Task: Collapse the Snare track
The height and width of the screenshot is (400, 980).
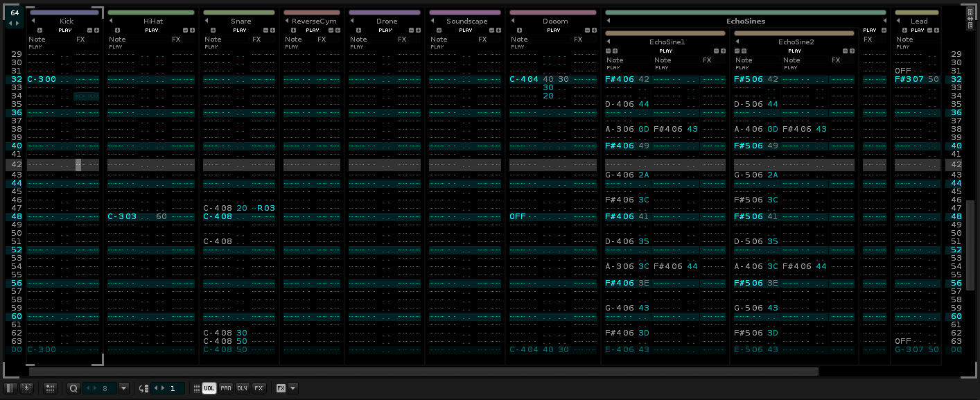Action: pos(207,21)
